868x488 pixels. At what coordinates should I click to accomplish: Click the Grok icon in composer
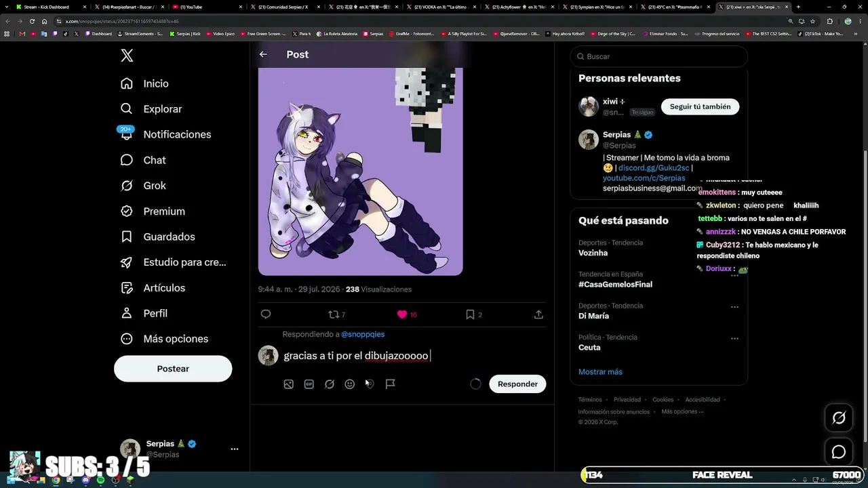coord(330,384)
